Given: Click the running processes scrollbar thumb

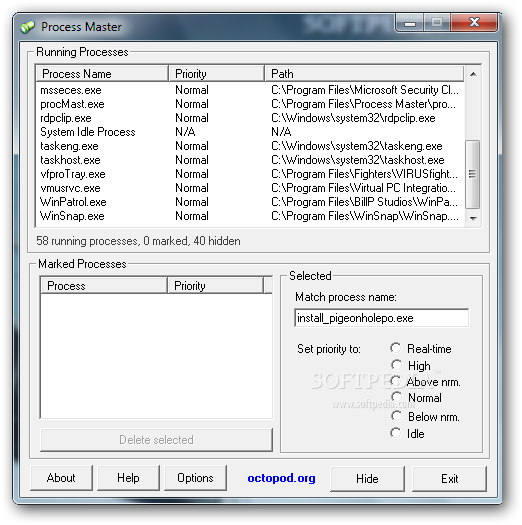Looking at the screenshot, I should point(472,174).
